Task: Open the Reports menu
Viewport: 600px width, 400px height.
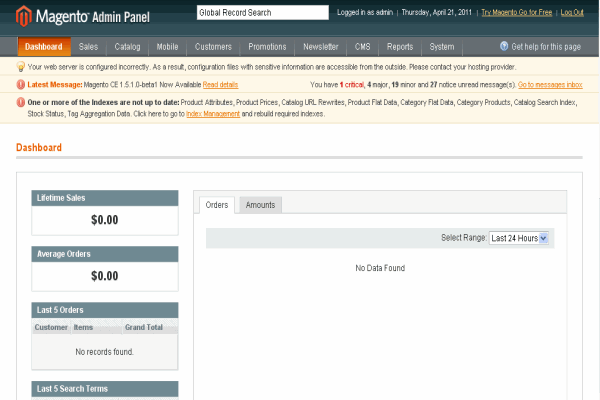Action: tap(400, 47)
